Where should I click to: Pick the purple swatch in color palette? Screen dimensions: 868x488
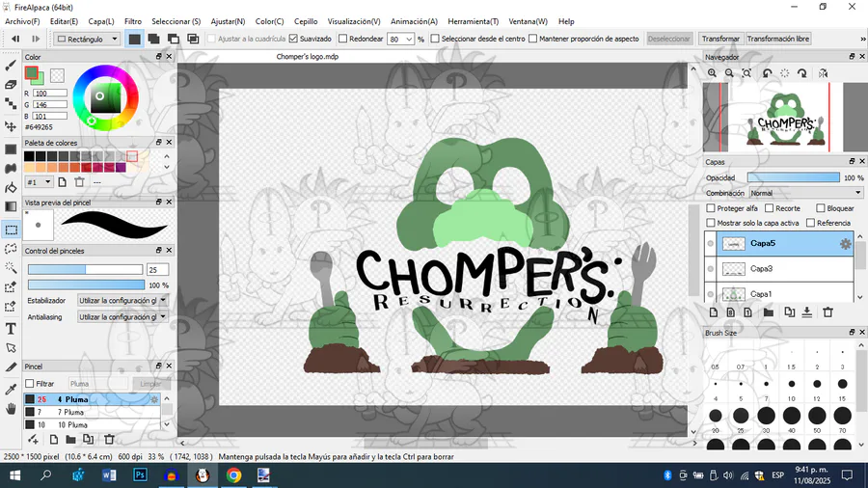[121, 168]
